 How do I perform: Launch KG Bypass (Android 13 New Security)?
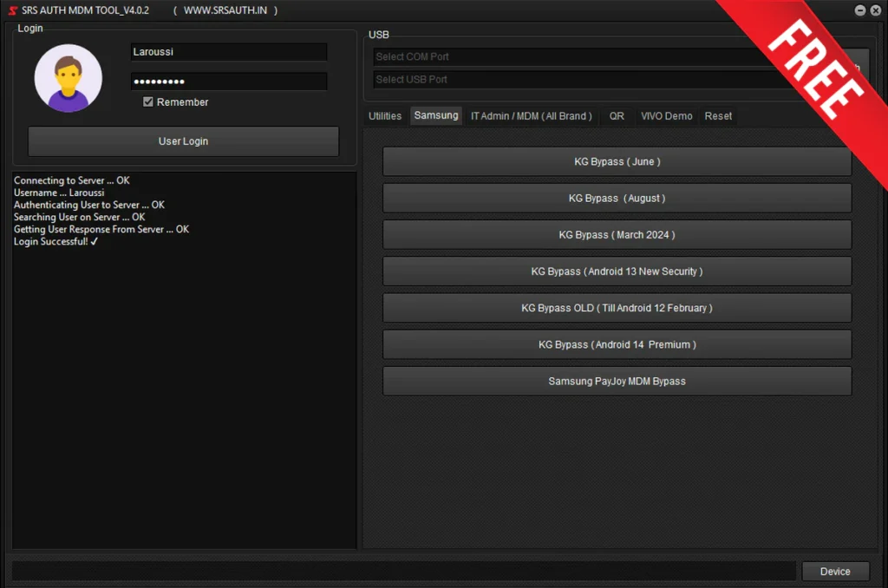point(617,271)
